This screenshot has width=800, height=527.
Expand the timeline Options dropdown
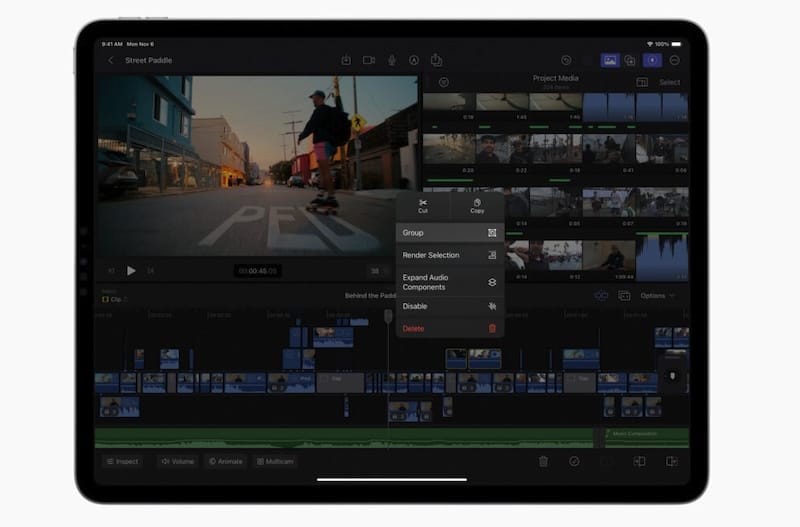point(658,296)
